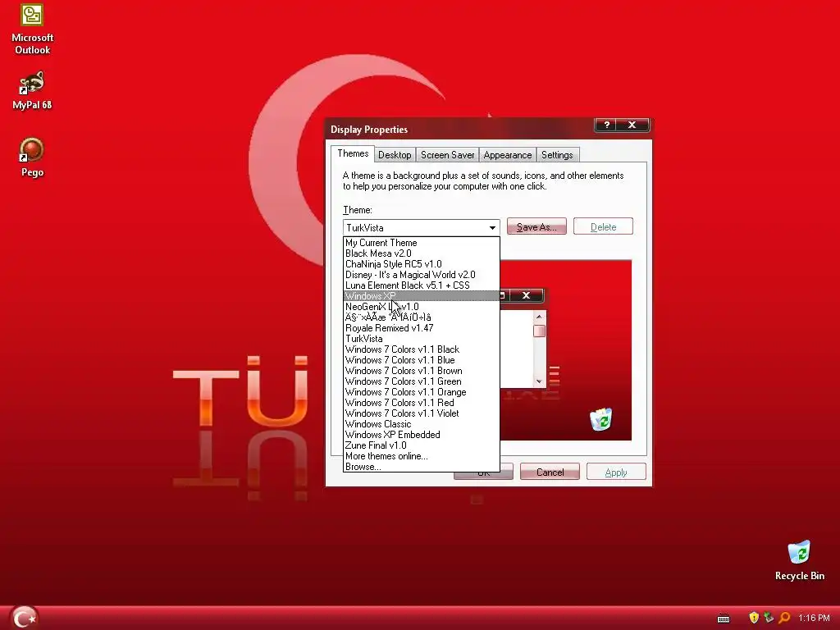
Task: Select Windows 7 Colors v1.1 Blue
Action: click(421, 360)
